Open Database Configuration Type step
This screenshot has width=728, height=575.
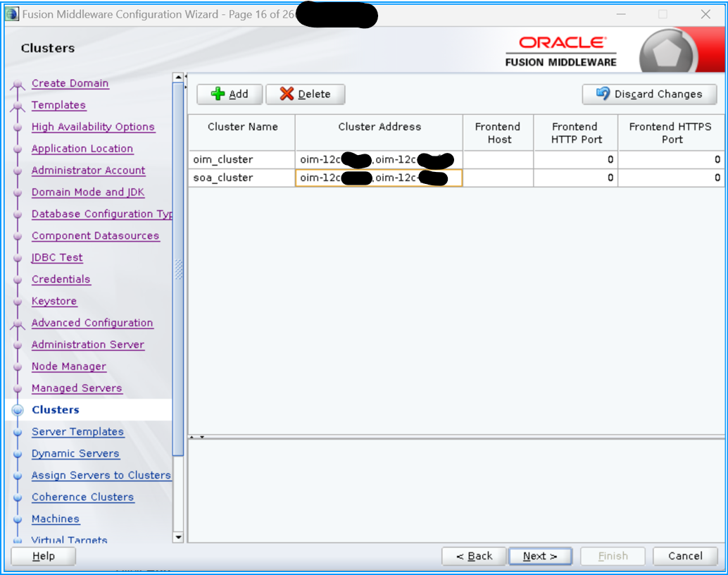point(102,214)
